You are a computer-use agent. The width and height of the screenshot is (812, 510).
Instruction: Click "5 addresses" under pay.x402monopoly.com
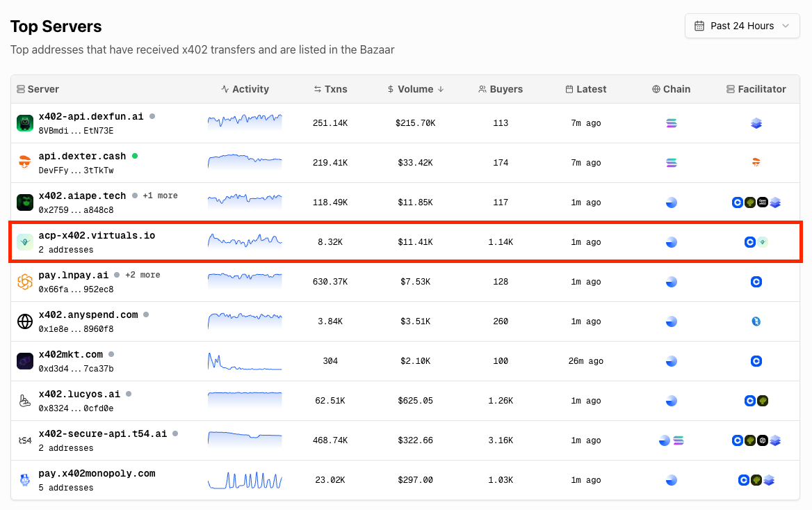tap(66, 488)
